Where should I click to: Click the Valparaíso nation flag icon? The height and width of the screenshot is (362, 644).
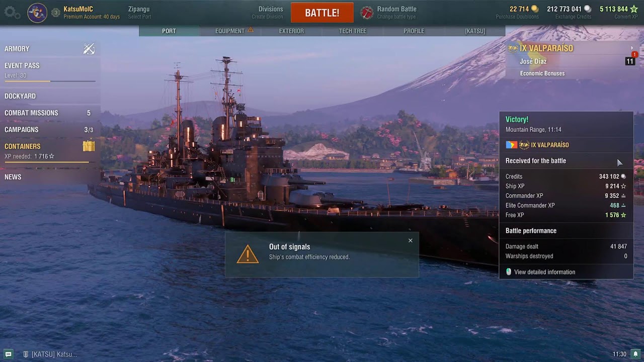(x=511, y=145)
